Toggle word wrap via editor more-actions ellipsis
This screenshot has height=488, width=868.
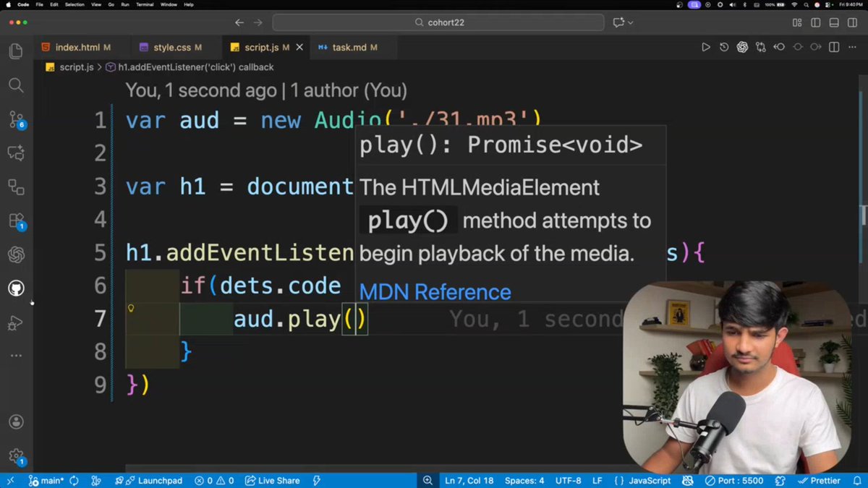point(854,46)
